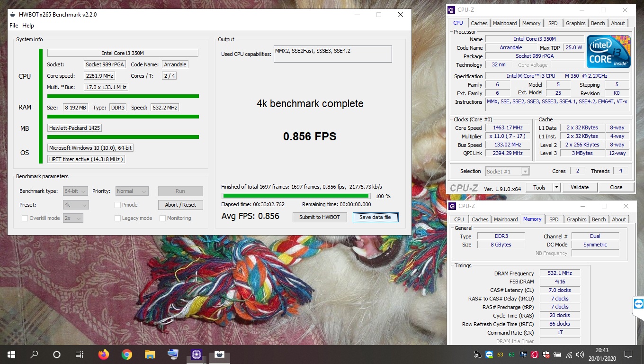
Task: Click the green bar under CPU info
Action: (123, 96)
